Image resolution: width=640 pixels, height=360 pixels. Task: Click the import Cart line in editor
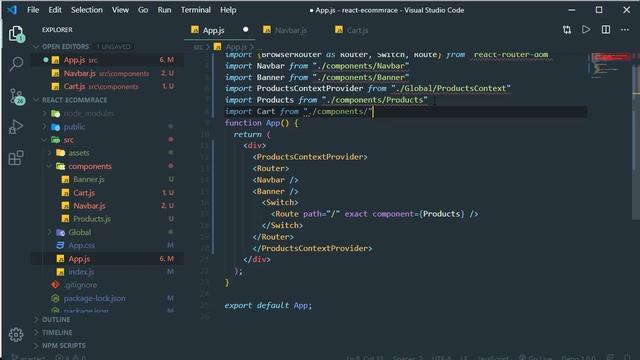pyautogui.click(x=299, y=111)
